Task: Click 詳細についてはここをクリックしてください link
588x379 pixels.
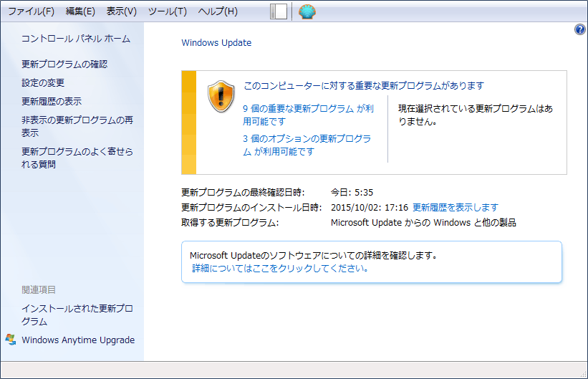Action: click(x=280, y=268)
